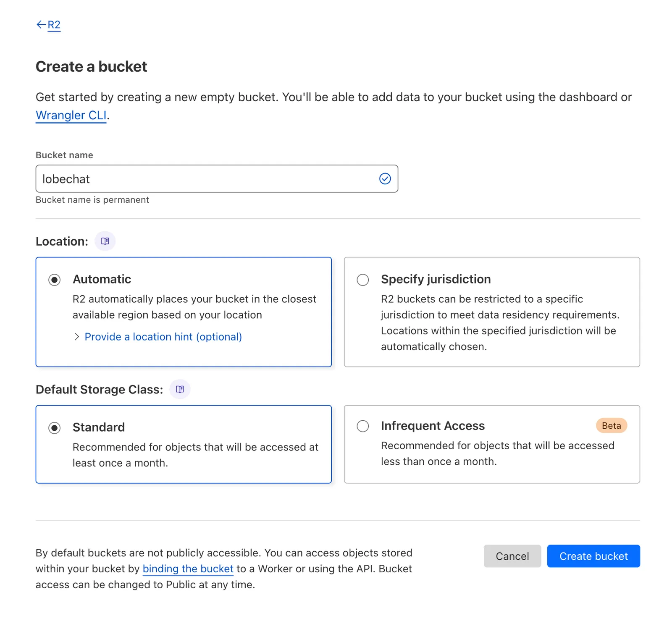672x621 pixels.
Task: Click the Beta badge on Infrequent Access
Action: (611, 426)
